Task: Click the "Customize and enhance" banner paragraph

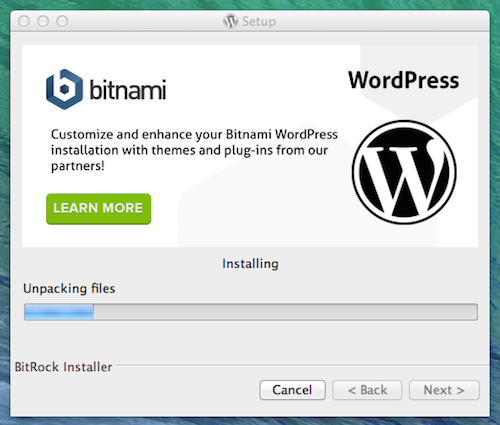Action: pos(194,150)
